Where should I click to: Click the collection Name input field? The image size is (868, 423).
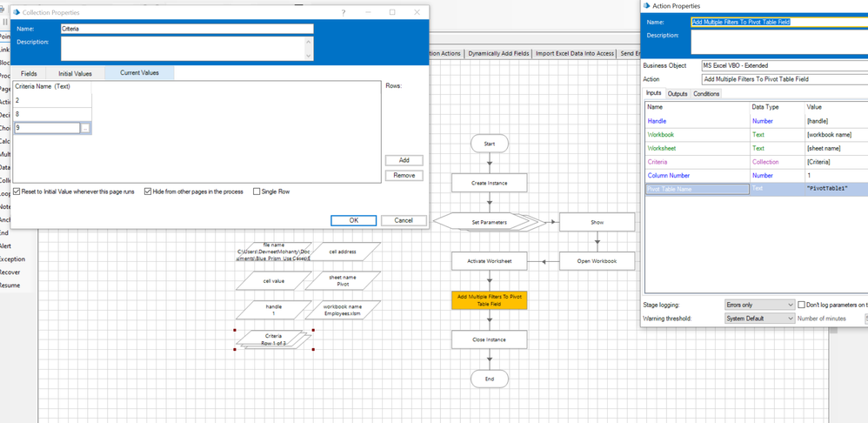186,29
